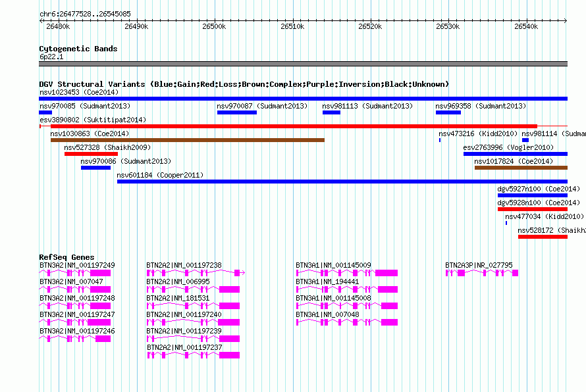Screen dimensions: 586x392
Task: Select esv2763996 (Vogler2010) variant label
Action: pyautogui.click(x=508, y=147)
